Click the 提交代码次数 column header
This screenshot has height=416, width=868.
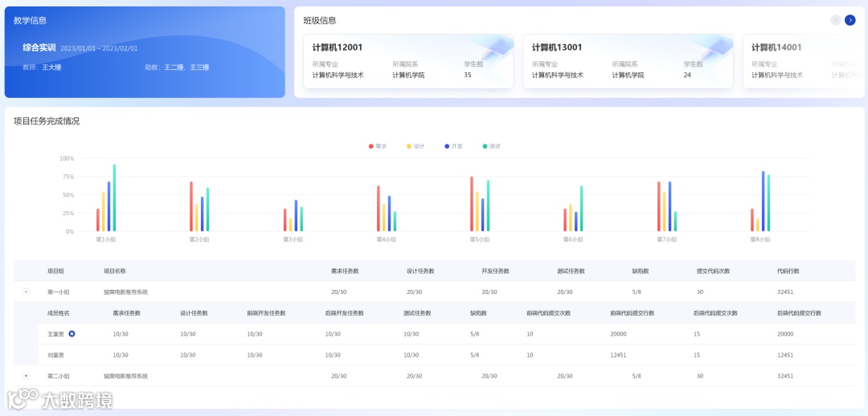[713, 271]
